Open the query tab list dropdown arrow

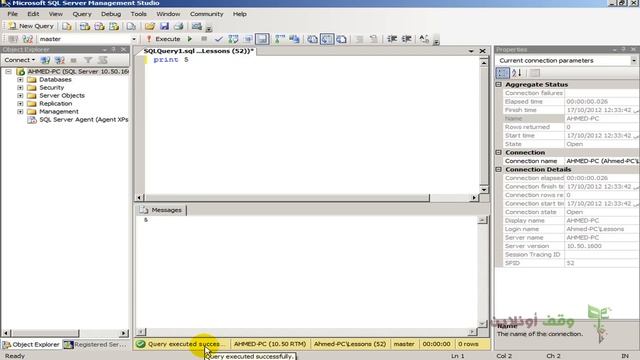tap(471, 51)
